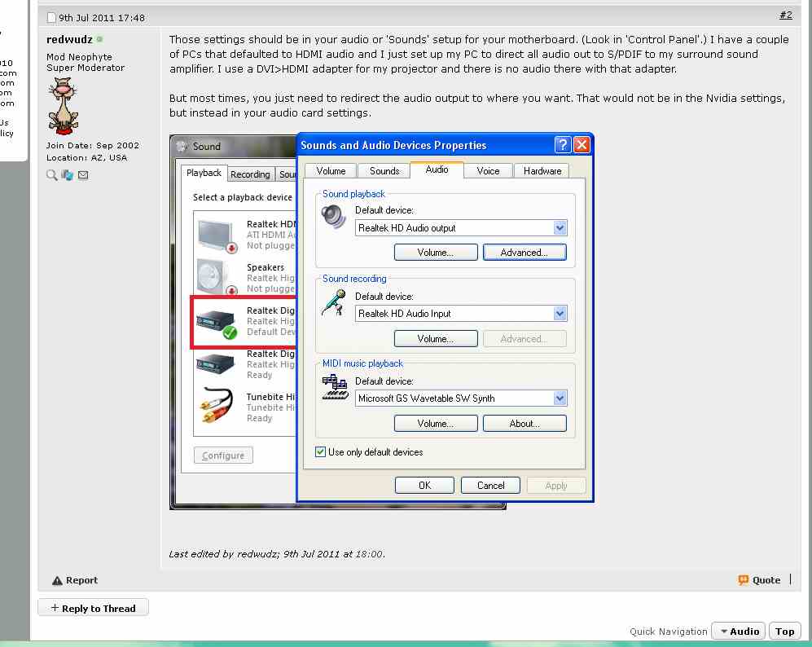This screenshot has width=812, height=647.
Task: Click 'Select a playback device' label in Sound window
Action: point(243,197)
